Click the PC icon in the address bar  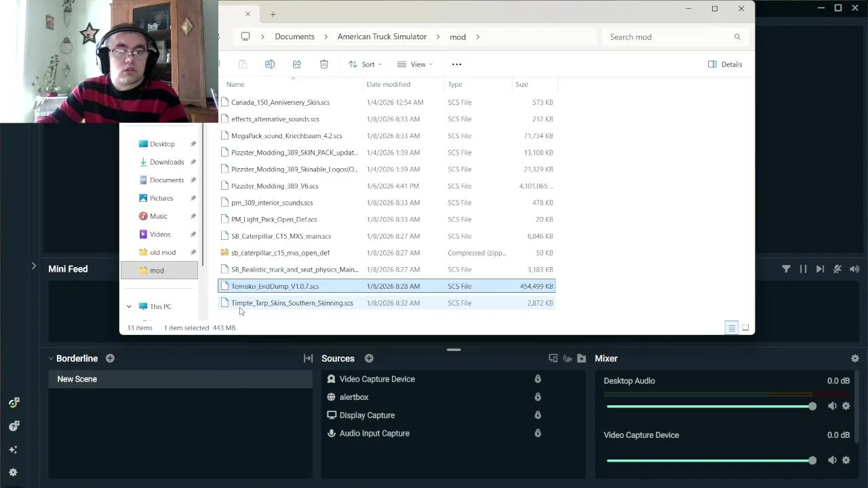coord(245,37)
